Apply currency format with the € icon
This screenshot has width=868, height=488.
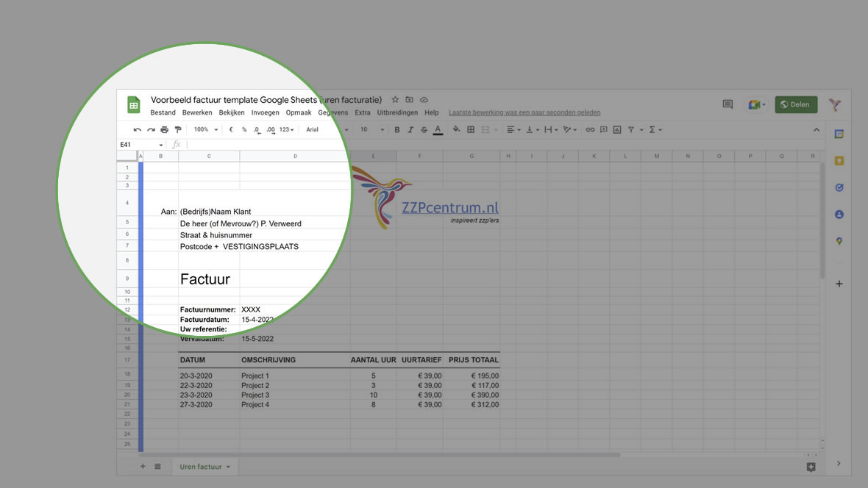coord(230,129)
